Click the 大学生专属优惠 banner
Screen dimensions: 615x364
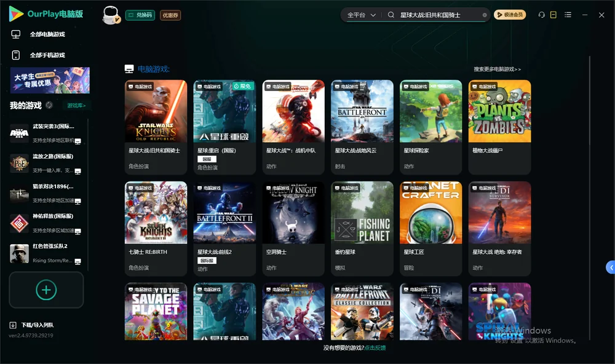[50, 81]
